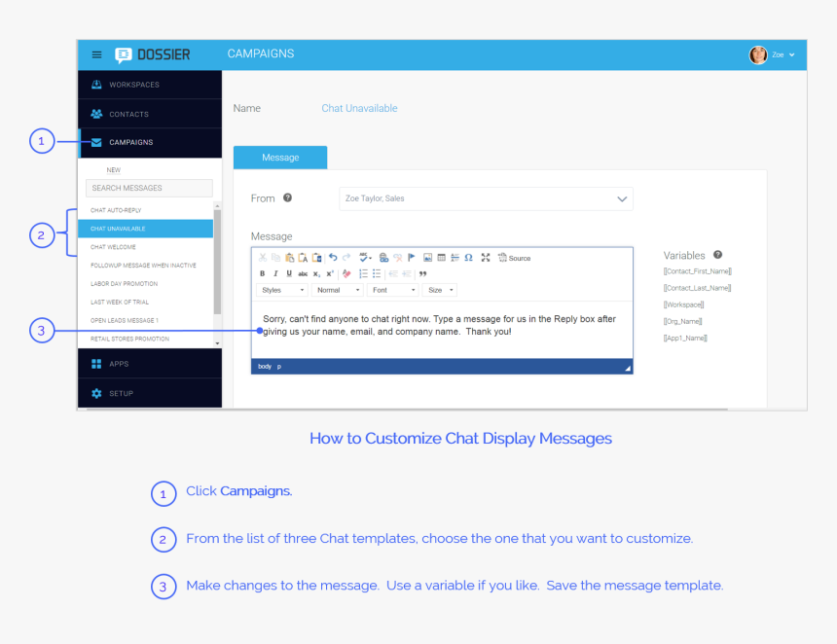
Task: Open Apps in the sidebar
Action: (150, 364)
